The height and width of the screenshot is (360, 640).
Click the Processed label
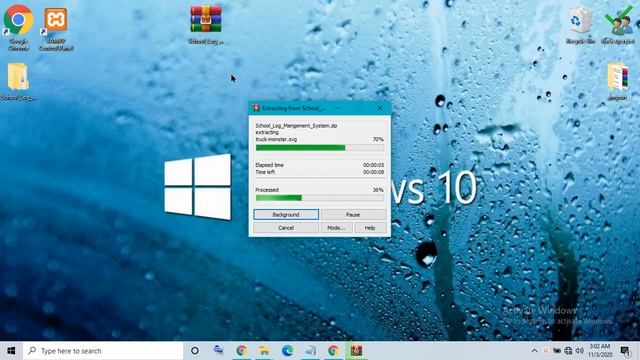267,190
